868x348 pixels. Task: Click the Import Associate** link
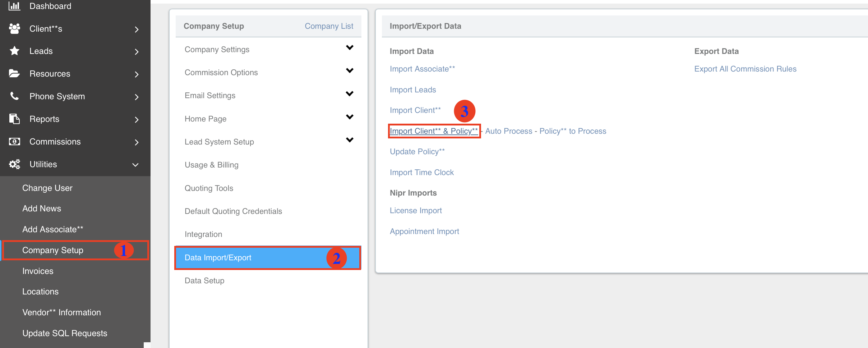click(x=422, y=69)
